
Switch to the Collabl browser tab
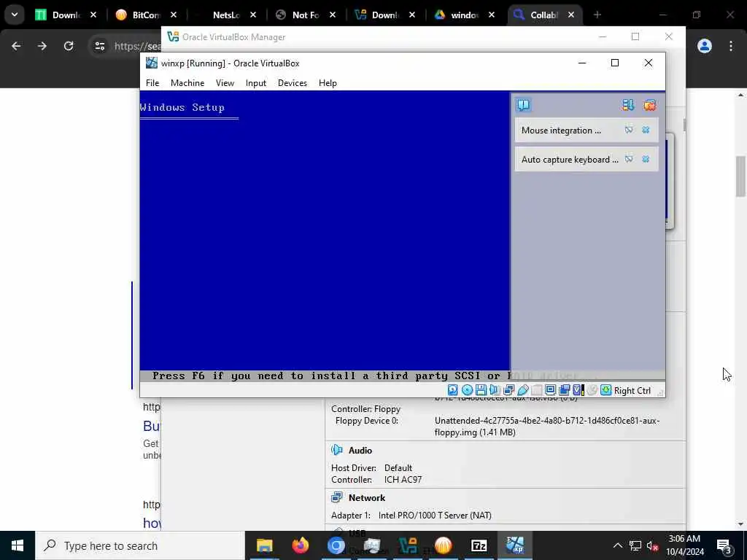pos(543,15)
